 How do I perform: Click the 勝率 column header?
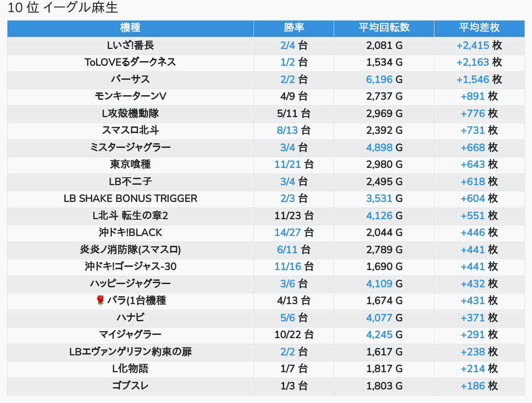click(x=294, y=28)
